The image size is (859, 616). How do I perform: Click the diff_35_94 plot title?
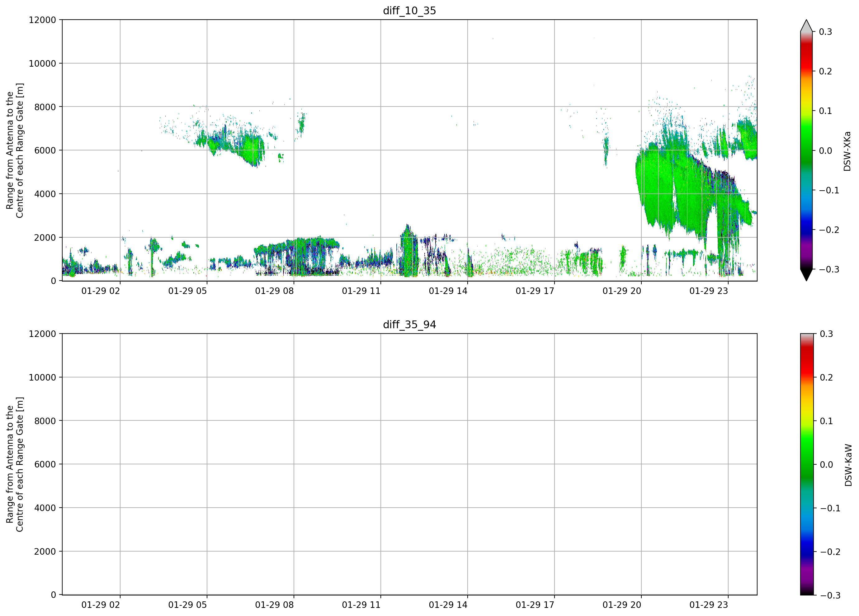click(x=409, y=325)
